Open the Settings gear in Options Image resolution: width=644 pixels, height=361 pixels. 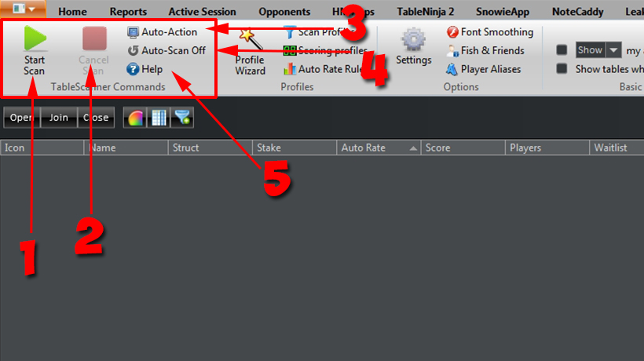click(413, 39)
